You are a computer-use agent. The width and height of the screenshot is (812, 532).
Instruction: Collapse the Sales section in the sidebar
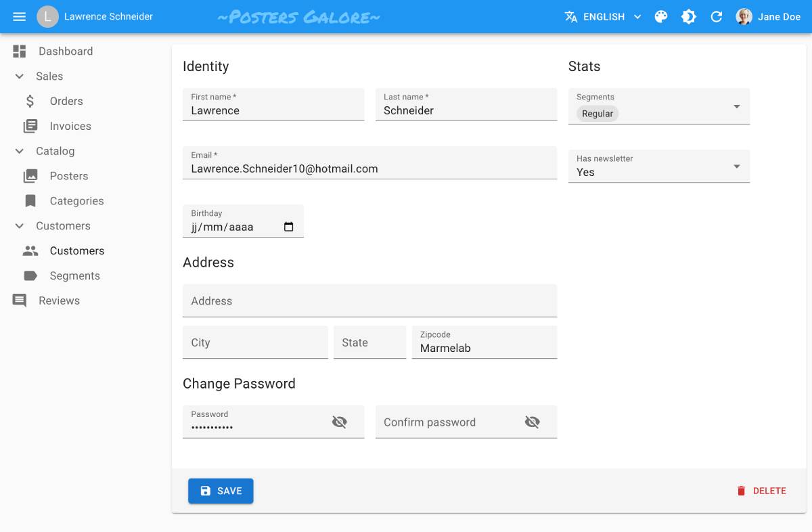[19, 76]
